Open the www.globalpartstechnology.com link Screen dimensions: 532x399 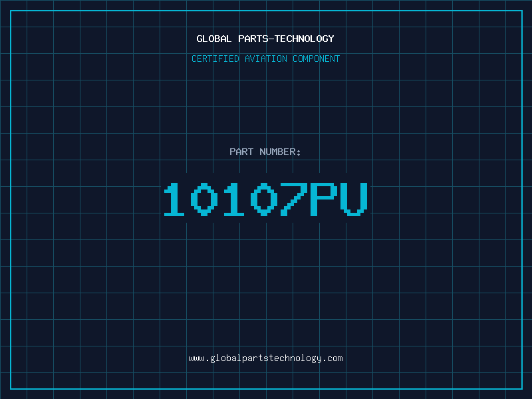pyautogui.click(x=265, y=358)
